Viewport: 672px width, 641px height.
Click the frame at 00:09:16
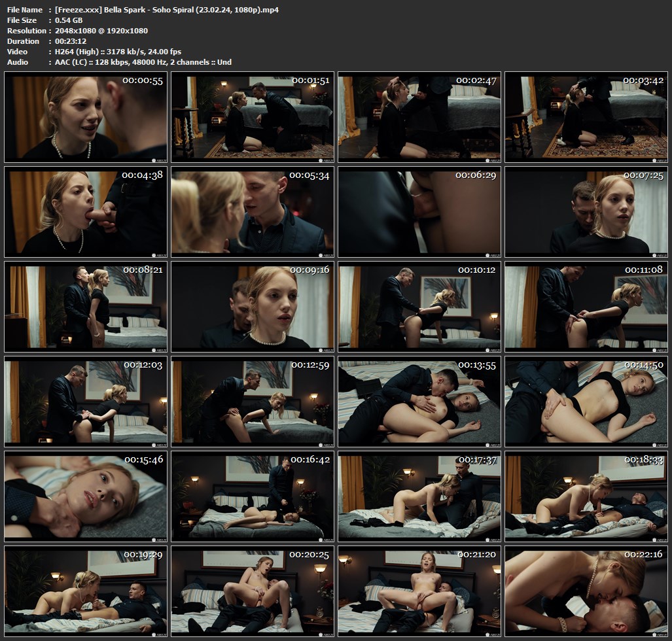point(253,307)
